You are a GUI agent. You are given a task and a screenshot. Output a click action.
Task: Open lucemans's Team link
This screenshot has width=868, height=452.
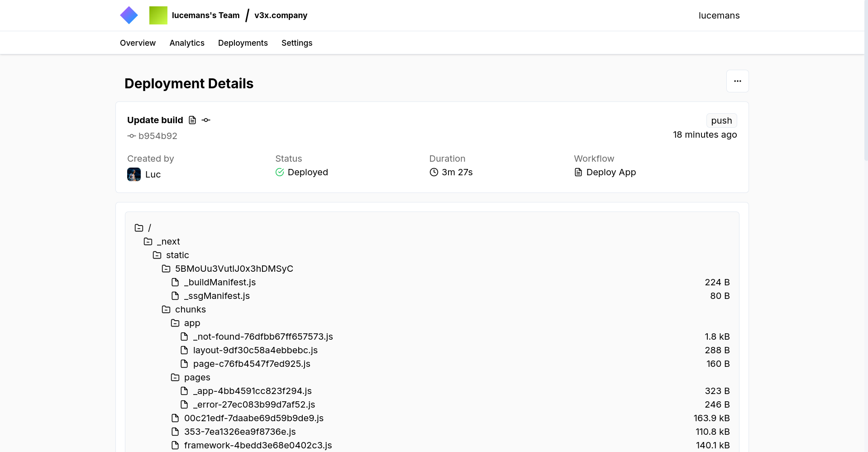click(205, 15)
